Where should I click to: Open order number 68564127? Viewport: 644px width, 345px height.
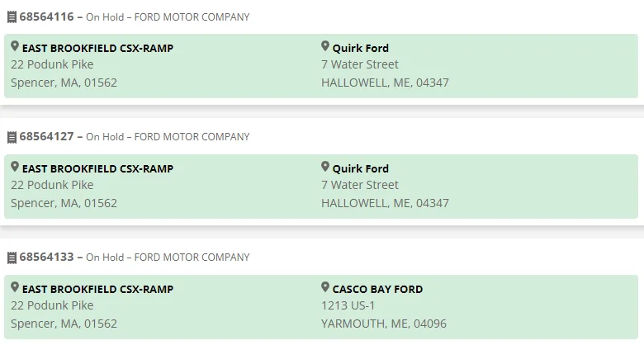pyautogui.click(x=46, y=137)
